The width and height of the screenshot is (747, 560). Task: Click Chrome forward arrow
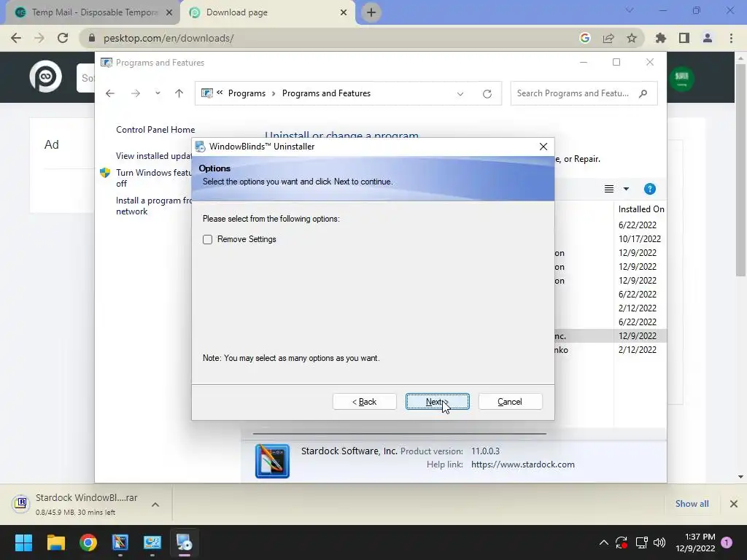click(39, 38)
